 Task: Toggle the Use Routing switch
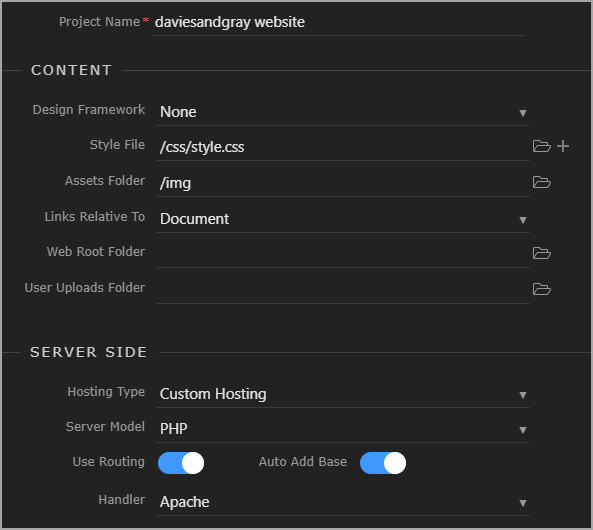point(181,463)
